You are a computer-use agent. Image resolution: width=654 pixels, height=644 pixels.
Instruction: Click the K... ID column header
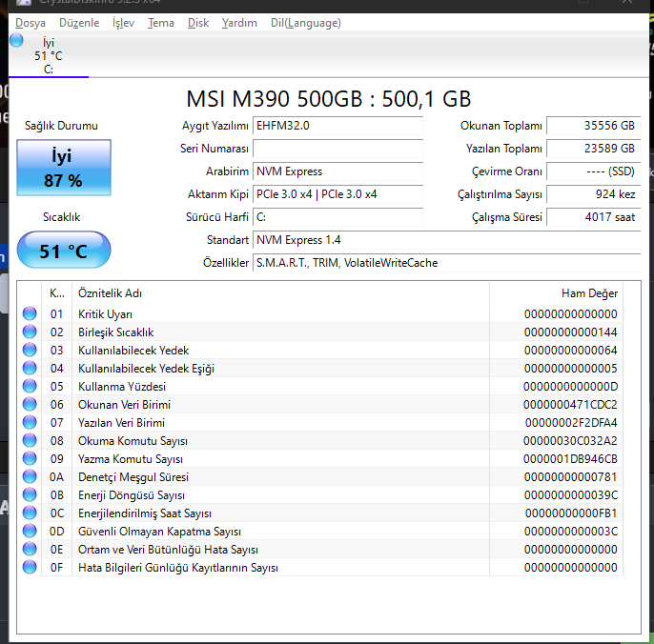pyautogui.click(x=57, y=293)
